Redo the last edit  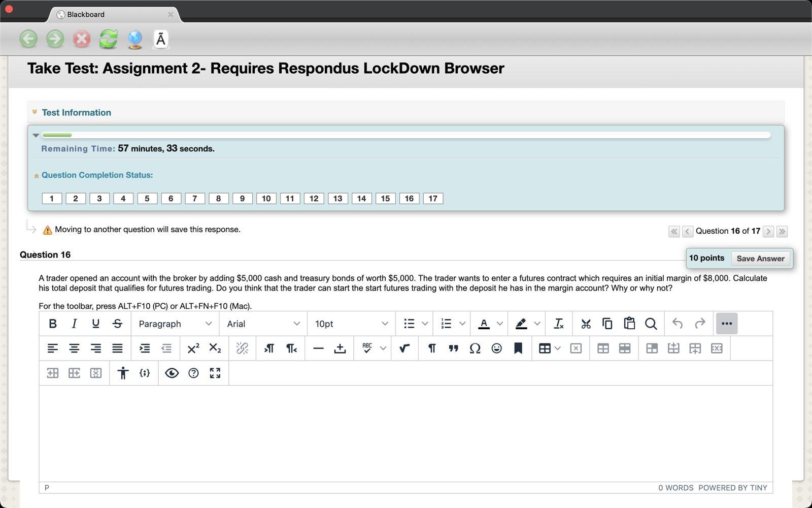pyautogui.click(x=700, y=324)
